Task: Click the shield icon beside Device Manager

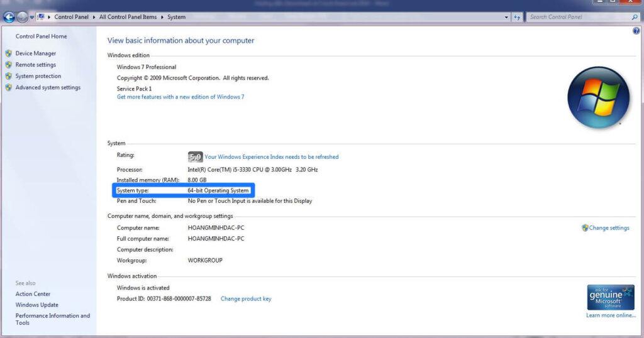Action: tap(9, 53)
